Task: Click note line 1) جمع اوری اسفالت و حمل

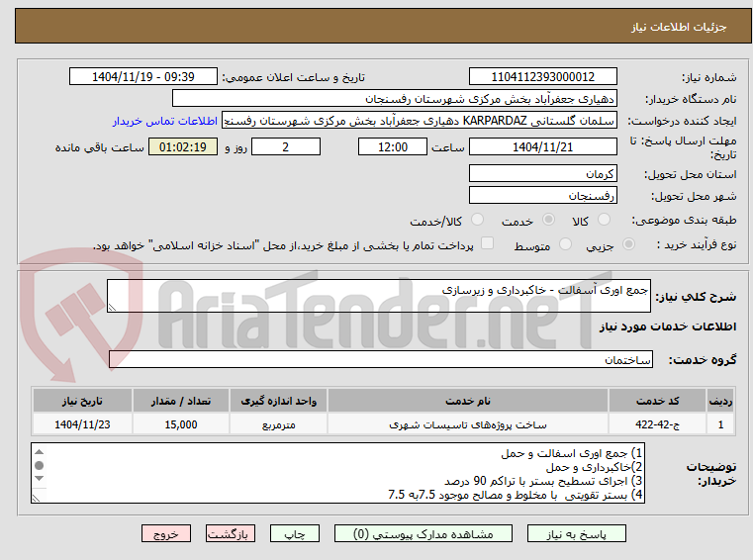Action: point(572,453)
